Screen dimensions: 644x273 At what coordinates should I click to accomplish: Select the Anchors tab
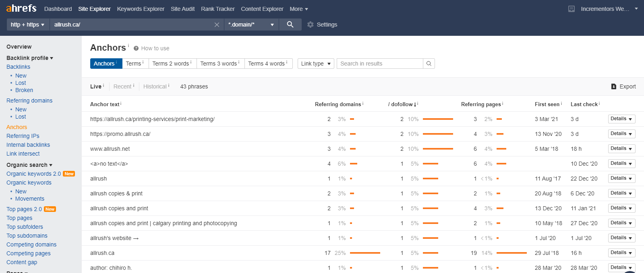(x=106, y=64)
